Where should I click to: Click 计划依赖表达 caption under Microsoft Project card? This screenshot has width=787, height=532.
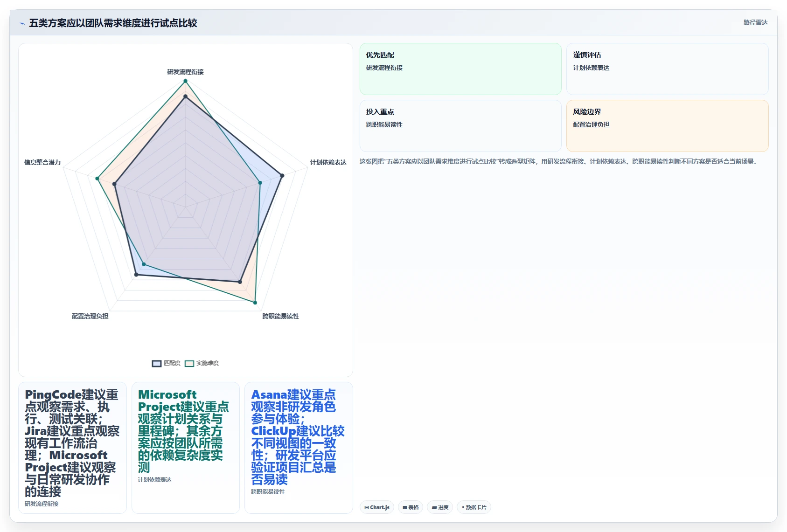click(x=154, y=480)
